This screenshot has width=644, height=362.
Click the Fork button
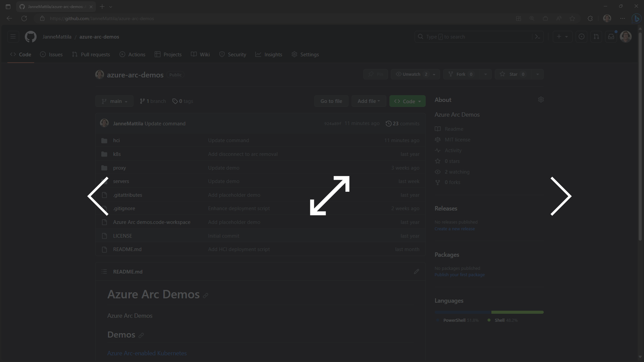(x=462, y=74)
